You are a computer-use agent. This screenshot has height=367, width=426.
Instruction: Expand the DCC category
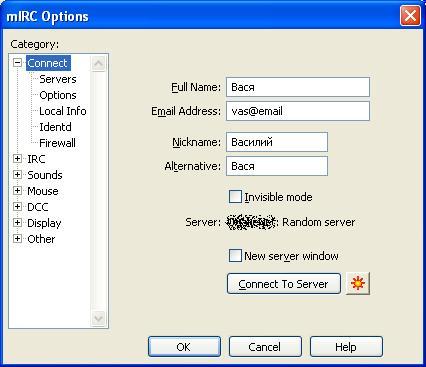point(17,207)
